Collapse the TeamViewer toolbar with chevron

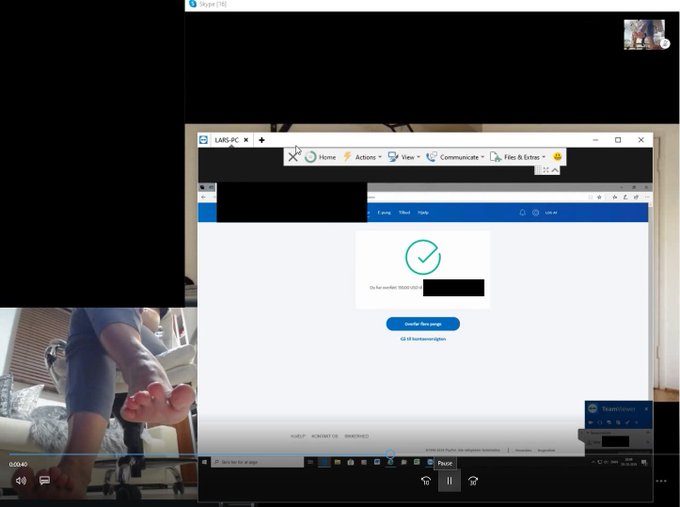[555, 170]
